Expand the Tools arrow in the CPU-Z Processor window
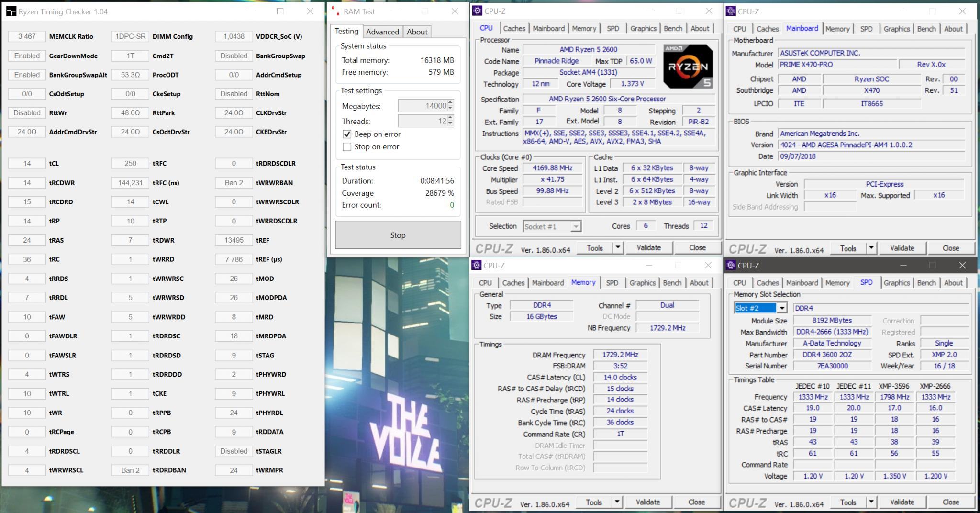This screenshot has height=513, width=980. click(618, 248)
